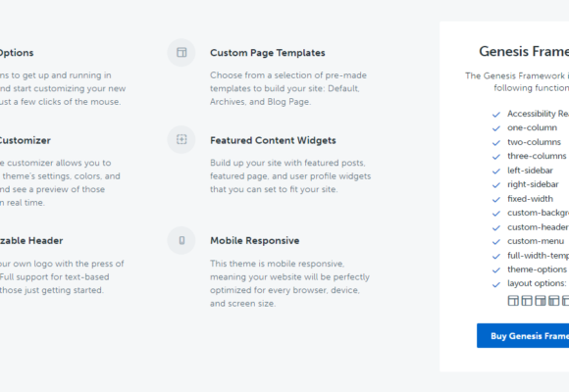Viewport: 569px width, 392px height.
Task: Select the fourth layout options icon
Action: (553, 301)
